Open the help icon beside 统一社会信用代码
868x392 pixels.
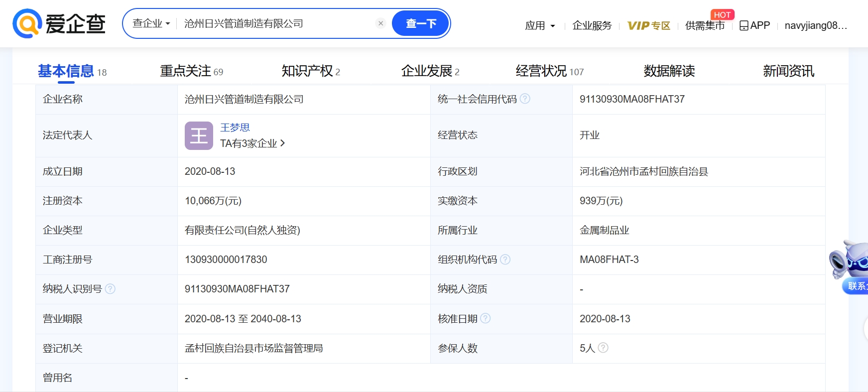point(525,99)
